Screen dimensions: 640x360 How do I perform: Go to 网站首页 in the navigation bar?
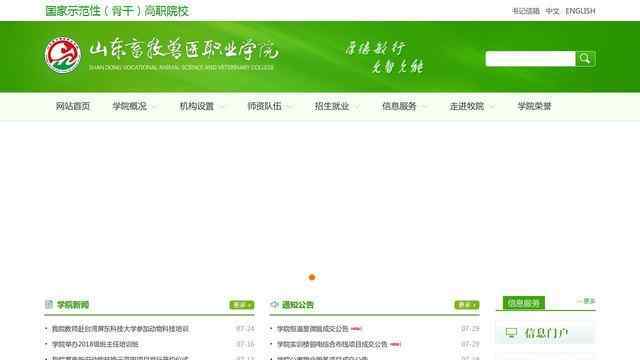73,106
